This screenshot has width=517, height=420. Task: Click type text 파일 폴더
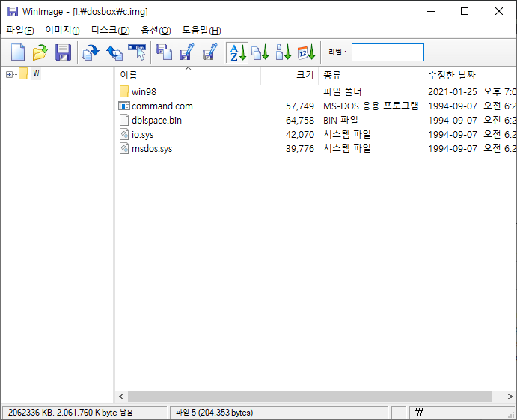click(342, 91)
